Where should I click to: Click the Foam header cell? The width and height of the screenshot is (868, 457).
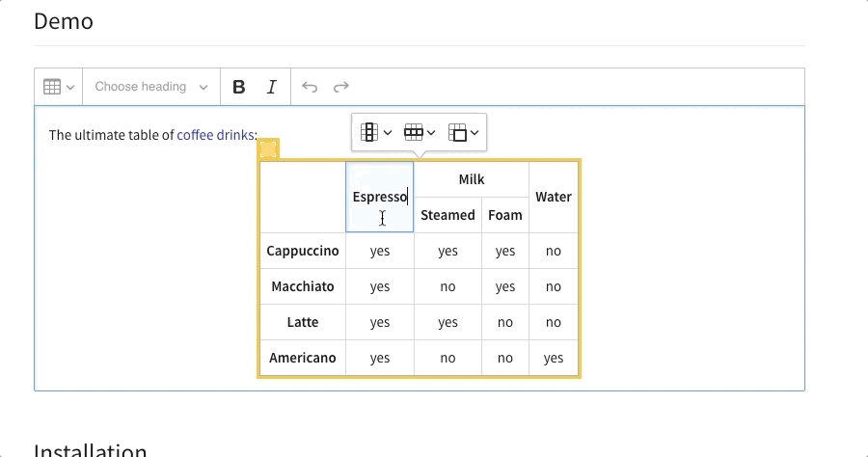pyautogui.click(x=505, y=215)
